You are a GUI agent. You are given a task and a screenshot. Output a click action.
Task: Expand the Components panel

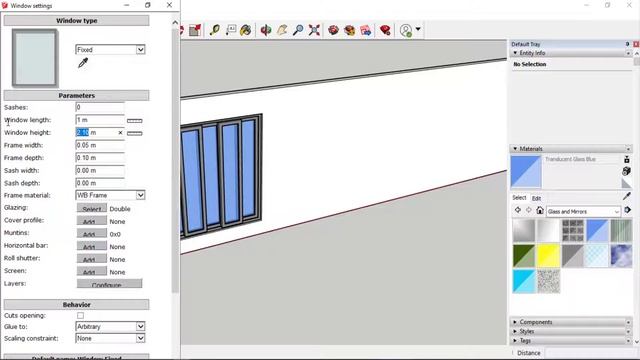coord(515,322)
